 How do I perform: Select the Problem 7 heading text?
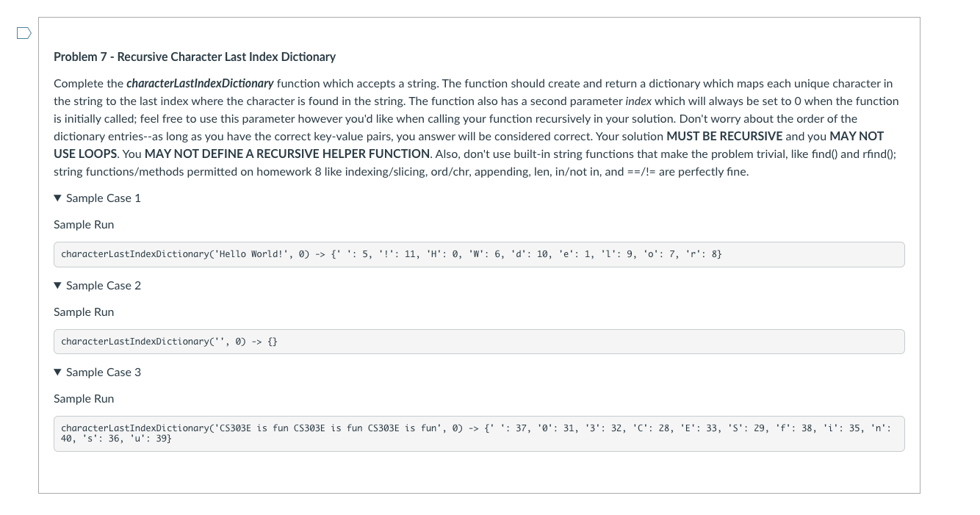point(194,57)
